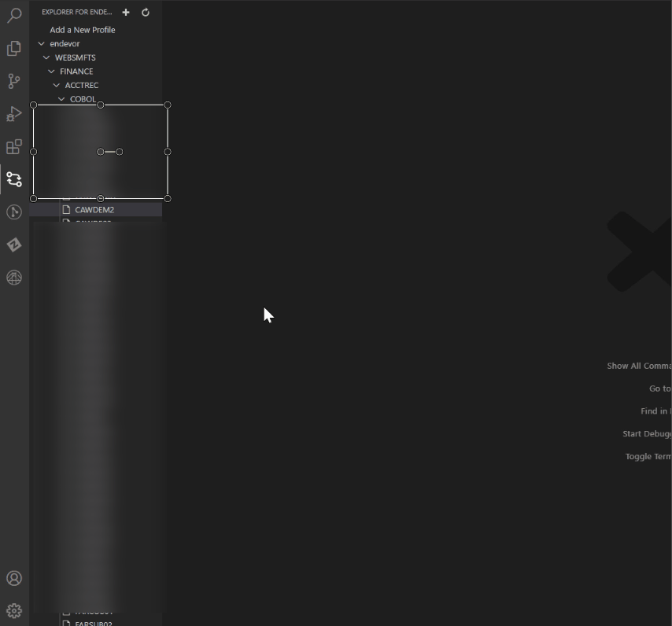Select the CAWDEM2 element

pyautogui.click(x=94, y=210)
